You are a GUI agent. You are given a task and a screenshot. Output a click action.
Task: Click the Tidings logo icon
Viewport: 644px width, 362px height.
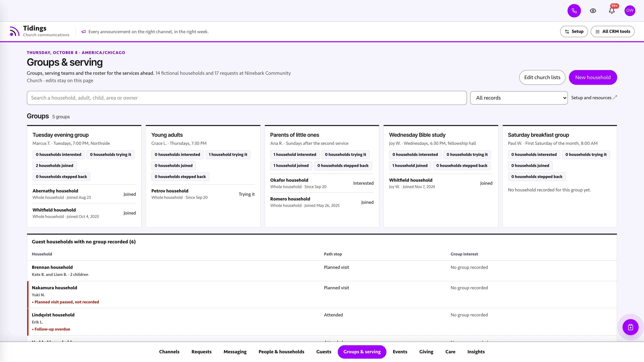[14, 31]
